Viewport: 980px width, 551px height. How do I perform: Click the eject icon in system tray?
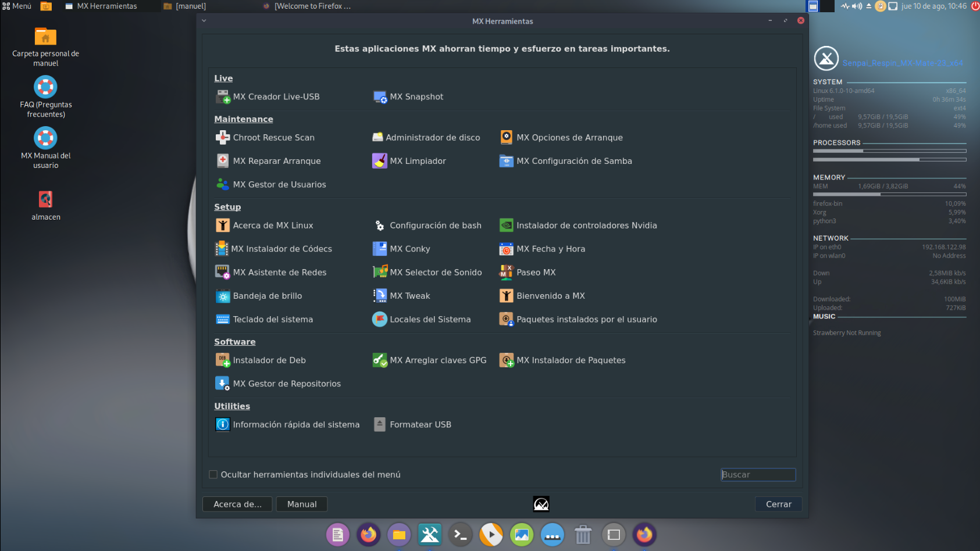pos(869,6)
